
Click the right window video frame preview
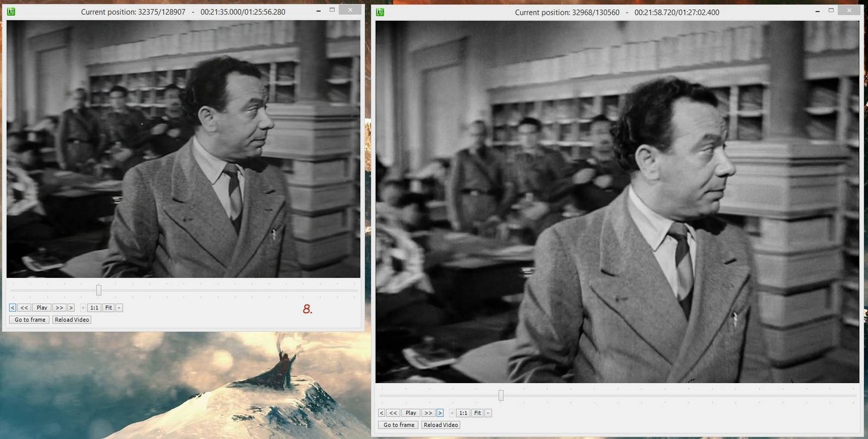click(617, 202)
